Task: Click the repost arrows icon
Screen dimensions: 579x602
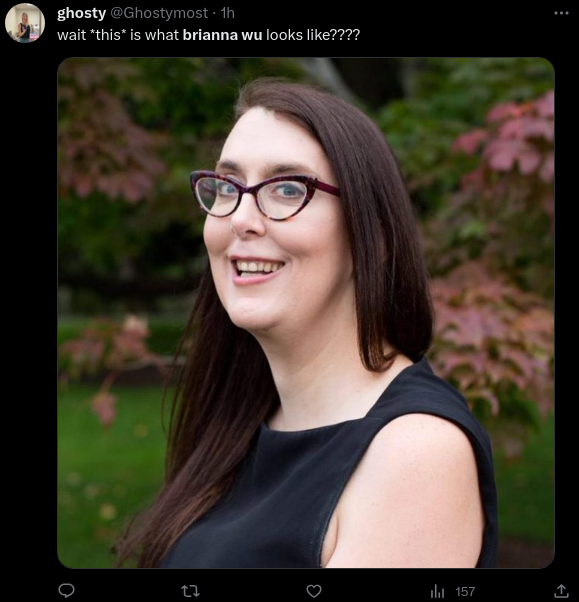Action: coord(190,591)
